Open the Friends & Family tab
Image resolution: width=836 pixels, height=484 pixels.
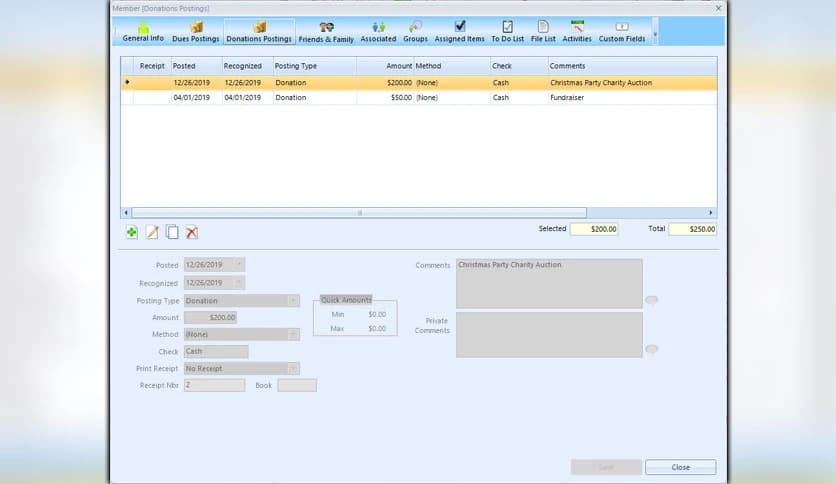coord(327,32)
